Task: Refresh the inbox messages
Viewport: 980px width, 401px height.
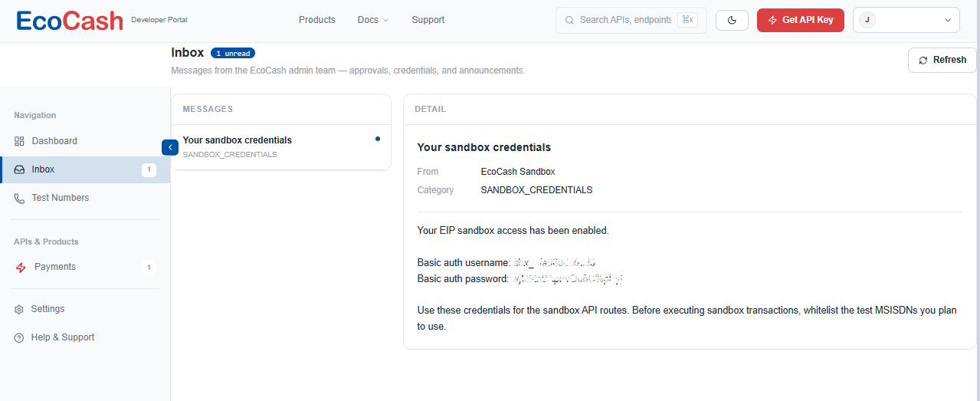Action: [x=942, y=60]
